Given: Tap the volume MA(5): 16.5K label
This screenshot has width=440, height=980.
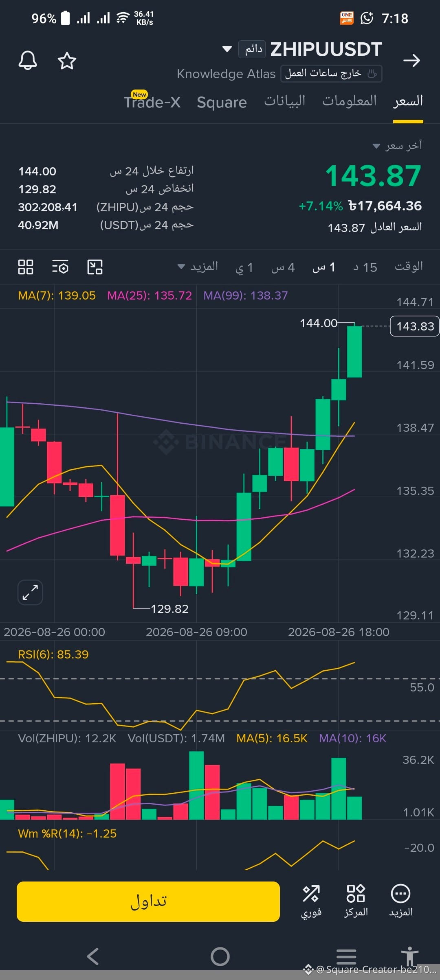Looking at the screenshot, I should pyautogui.click(x=272, y=738).
